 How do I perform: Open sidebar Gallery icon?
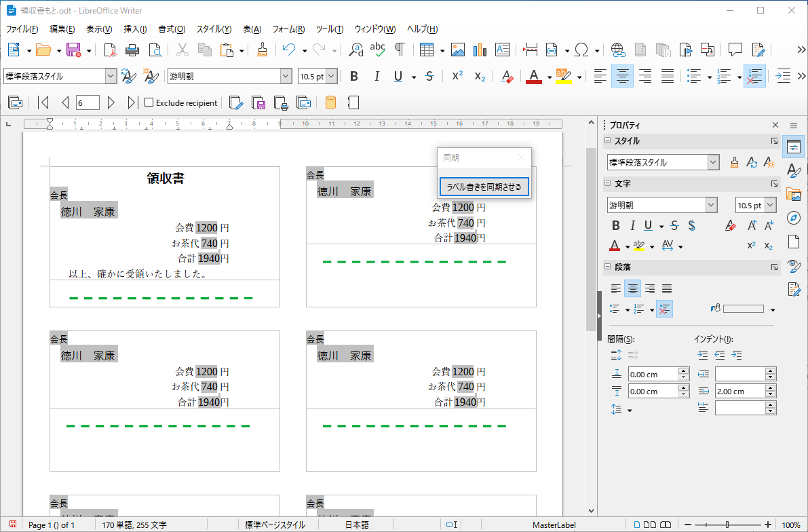click(x=794, y=194)
